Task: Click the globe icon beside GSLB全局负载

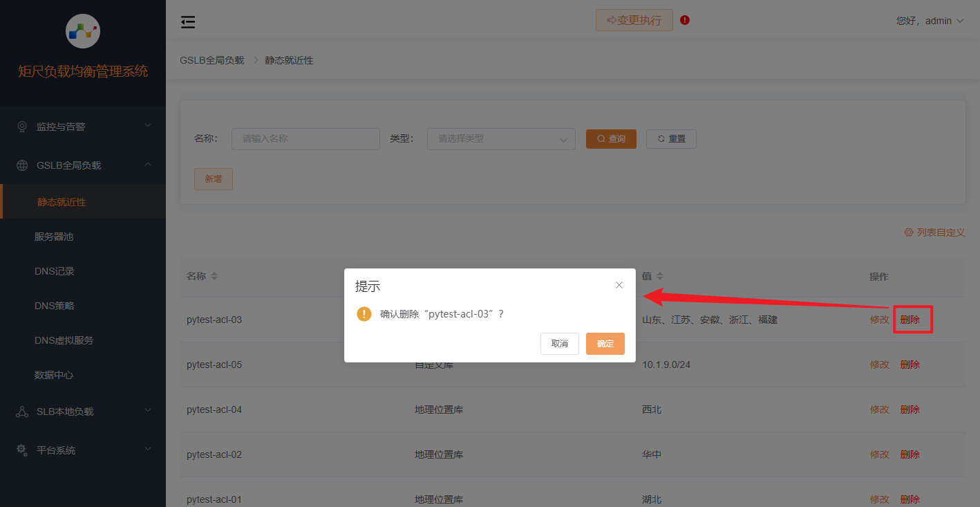Action: coord(21,165)
